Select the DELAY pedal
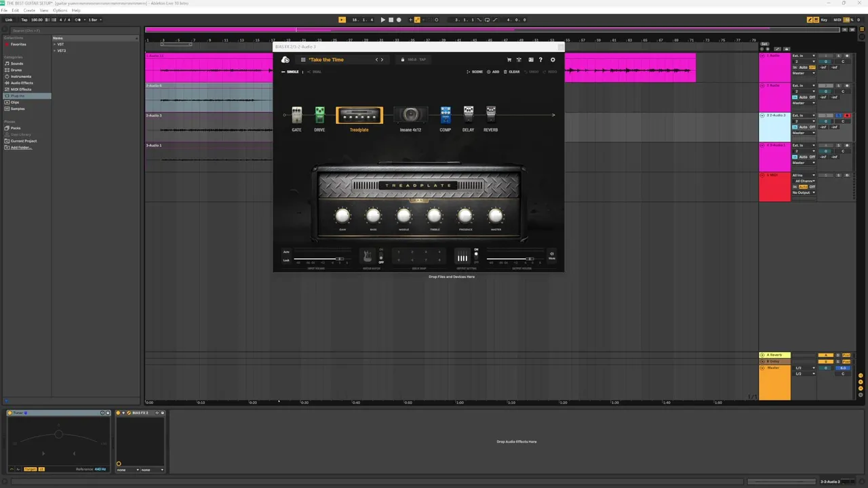The height and width of the screenshot is (488, 868). [x=469, y=115]
